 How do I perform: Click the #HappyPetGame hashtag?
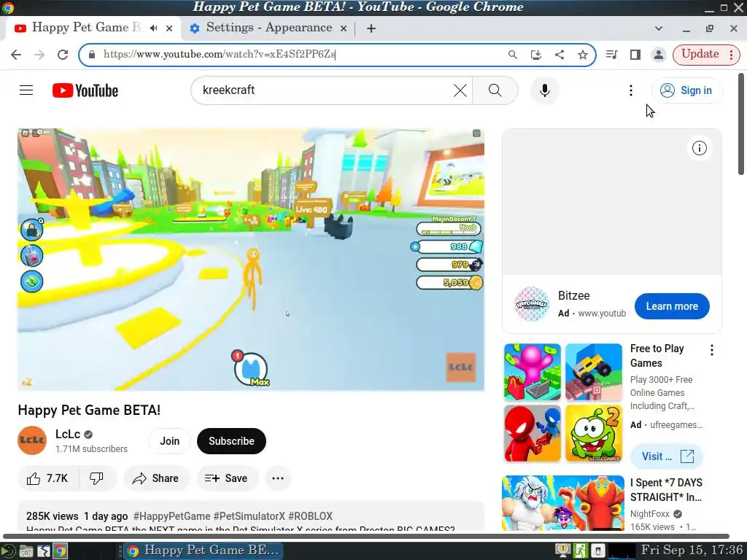tap(171, 516)
